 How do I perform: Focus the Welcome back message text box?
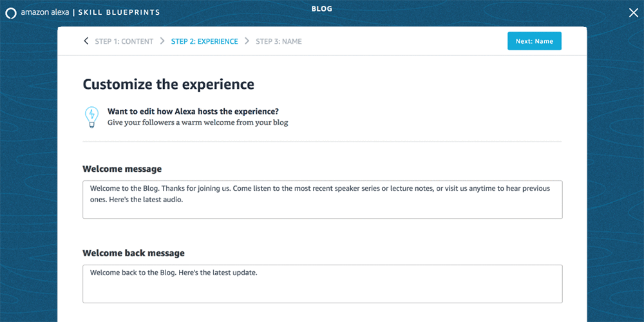pyautogui.click(x=323, y=284)
